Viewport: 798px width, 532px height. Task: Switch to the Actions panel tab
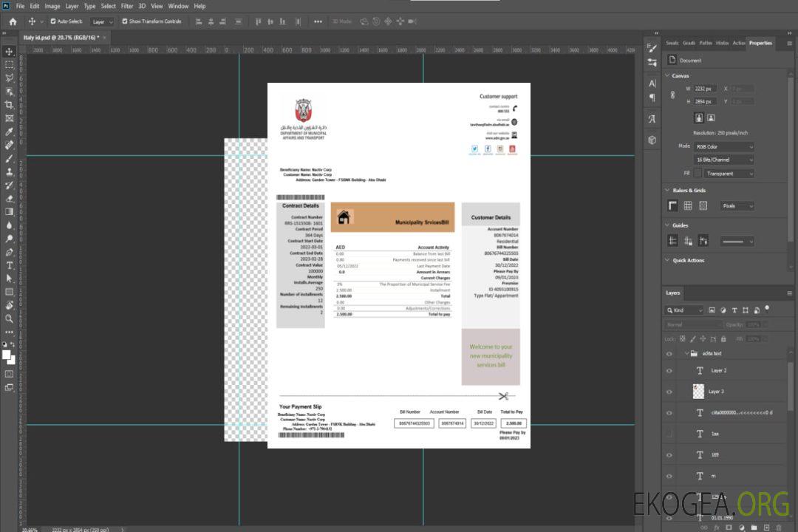(x=739, y=43)
